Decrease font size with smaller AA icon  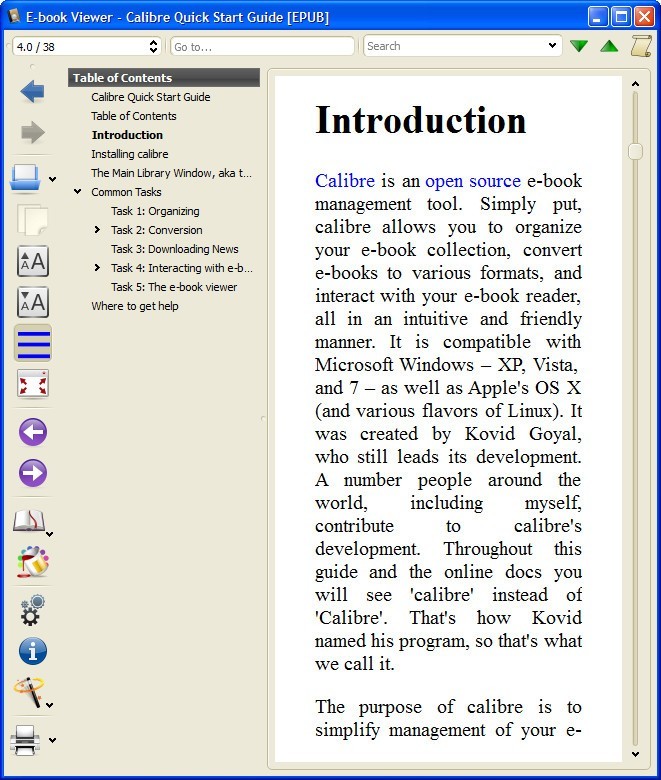point(33,302)
